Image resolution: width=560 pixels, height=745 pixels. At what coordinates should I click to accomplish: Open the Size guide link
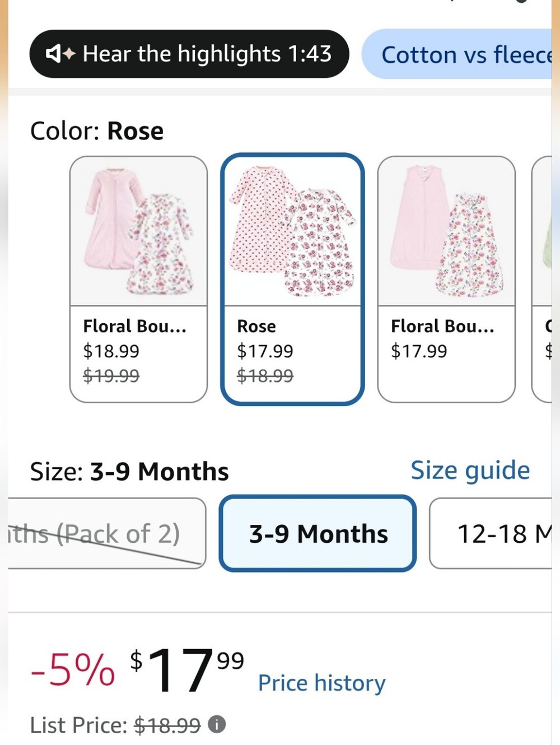(470, 470)
